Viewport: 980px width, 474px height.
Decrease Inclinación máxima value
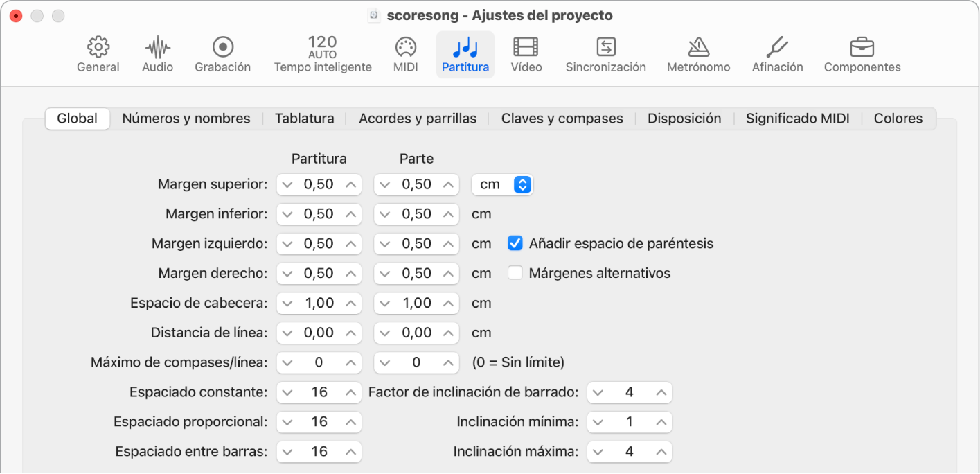point(598,452)
